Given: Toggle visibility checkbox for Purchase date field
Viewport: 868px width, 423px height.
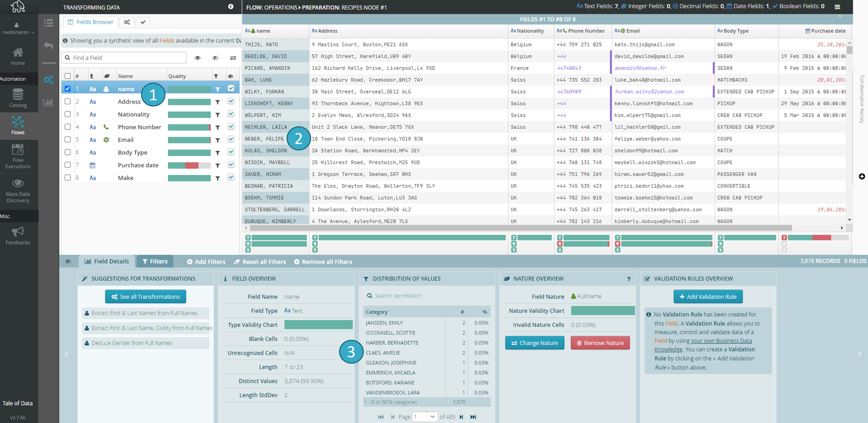Looking at the screenshot, I should tap(231, 164).
